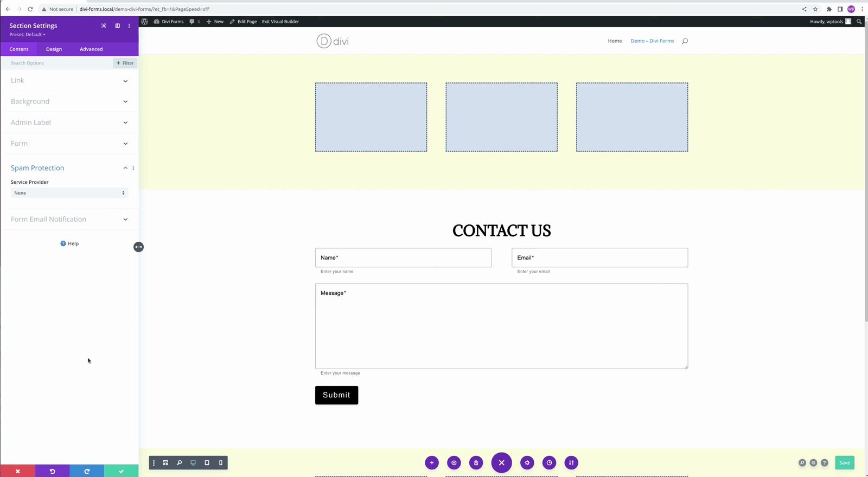
Task: Open Divi Forms site menu in admin bar
Action: (169, 22)
